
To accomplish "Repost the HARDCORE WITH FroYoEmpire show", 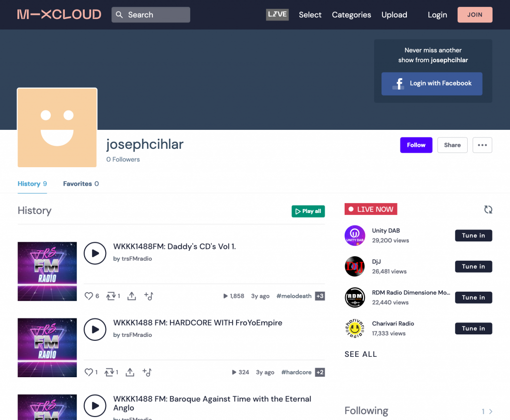I will 109,372.
